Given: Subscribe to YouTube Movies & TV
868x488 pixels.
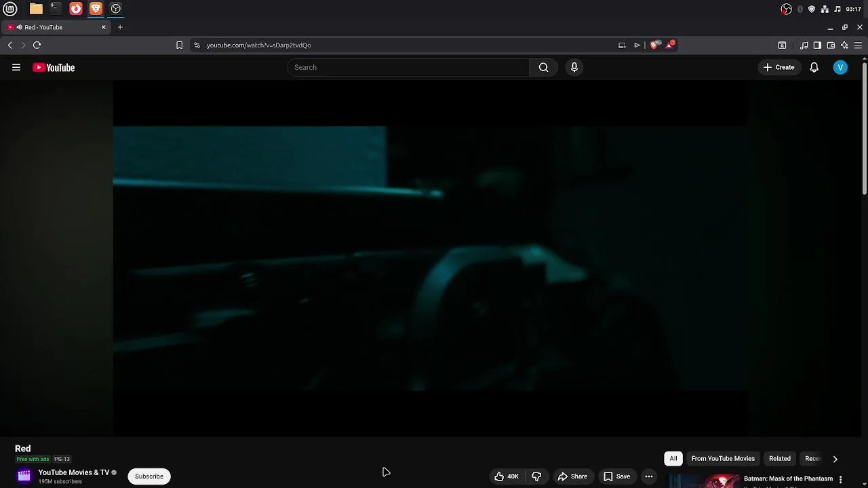Looking at the screenshot, I should pos(149,476).
